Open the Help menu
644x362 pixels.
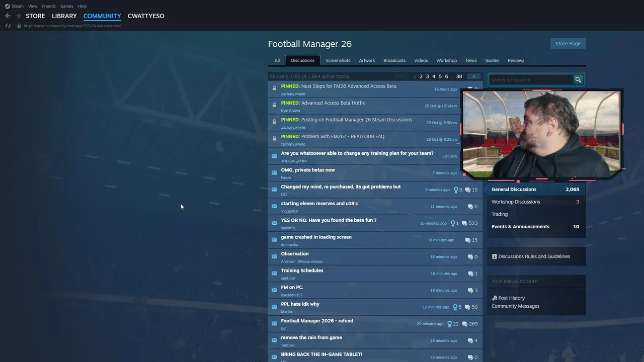(82, 6)
